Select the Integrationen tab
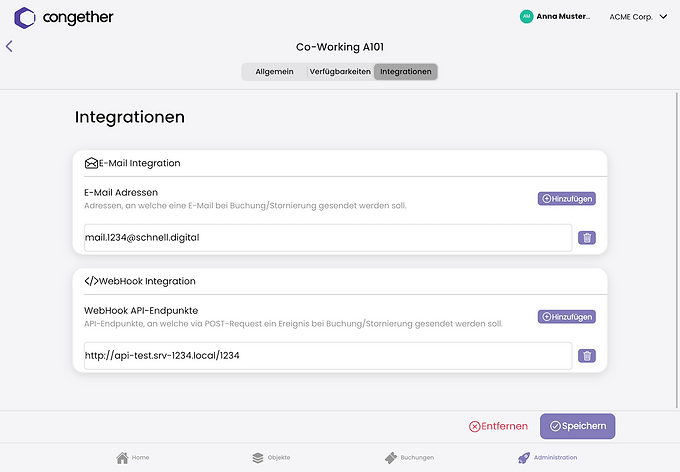This screenshot has height=472, width=680. (406, 72)
